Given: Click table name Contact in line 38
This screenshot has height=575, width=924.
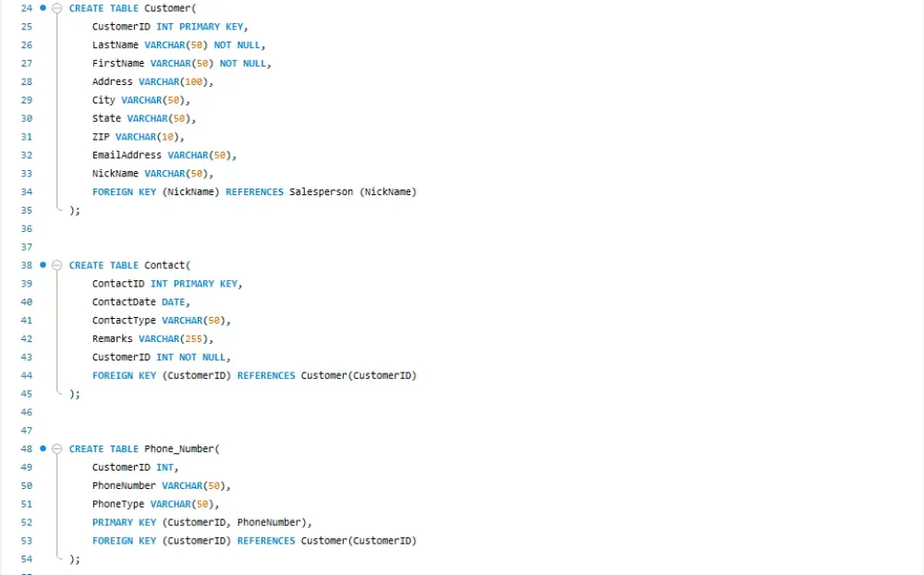Looking at the screenshot, I should (x=165, y=265).
